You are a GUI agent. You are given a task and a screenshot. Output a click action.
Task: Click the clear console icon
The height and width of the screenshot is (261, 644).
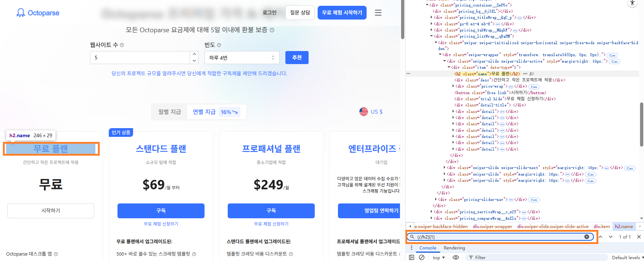pyautogui.click(x=422, y=257)
